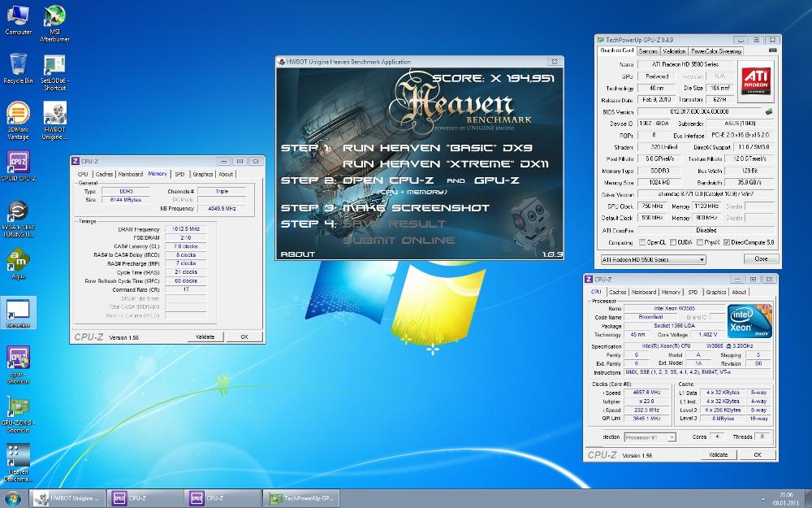812x508 pixels.
Task: Click the Windows Start orb
Action: click(13, 499)
